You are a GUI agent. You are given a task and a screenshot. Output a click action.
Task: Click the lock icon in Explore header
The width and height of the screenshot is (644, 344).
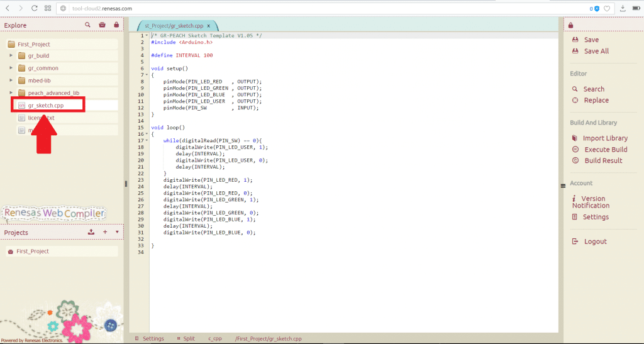pos(116,25)
